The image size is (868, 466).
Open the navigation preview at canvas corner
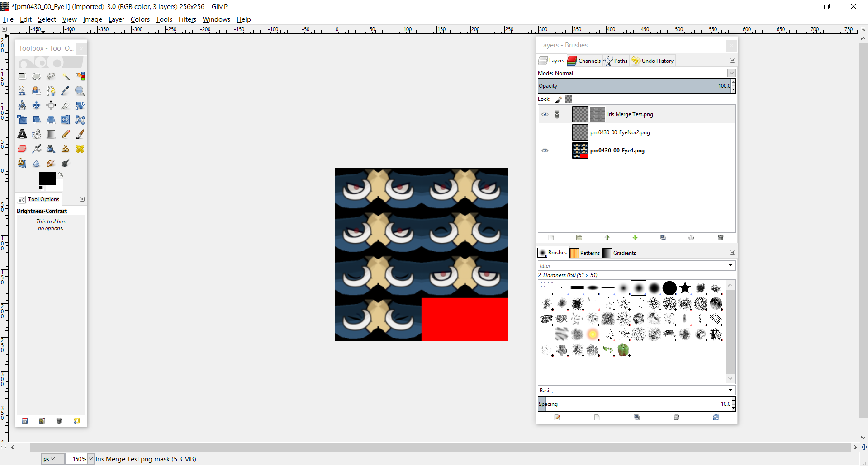pyautogui.click(x=863, y=447)
